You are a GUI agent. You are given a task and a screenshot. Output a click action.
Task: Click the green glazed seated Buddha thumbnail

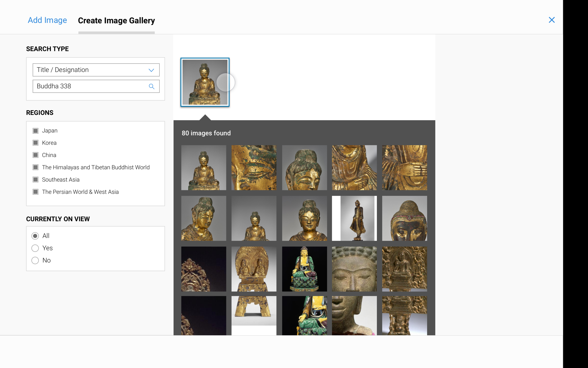coord(304,269)
